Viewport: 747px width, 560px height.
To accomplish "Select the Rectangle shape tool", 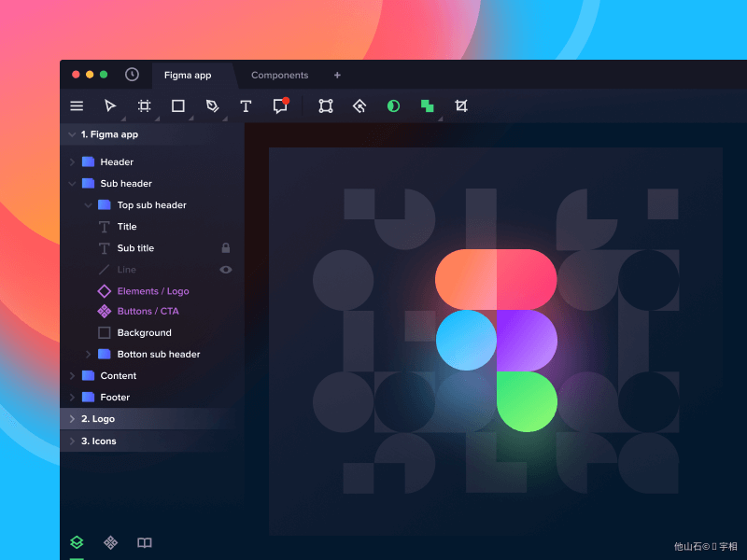I will click(x=178, y=105).
